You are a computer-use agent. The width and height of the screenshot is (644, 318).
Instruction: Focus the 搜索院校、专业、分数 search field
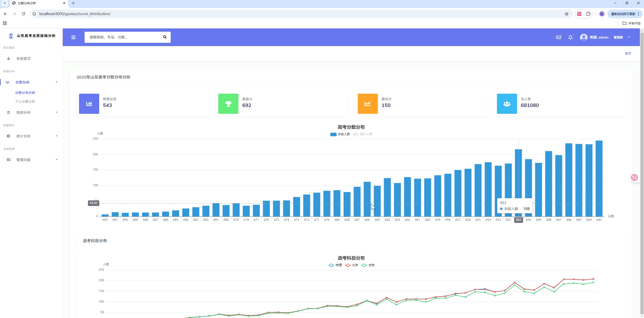pos(123,37)
